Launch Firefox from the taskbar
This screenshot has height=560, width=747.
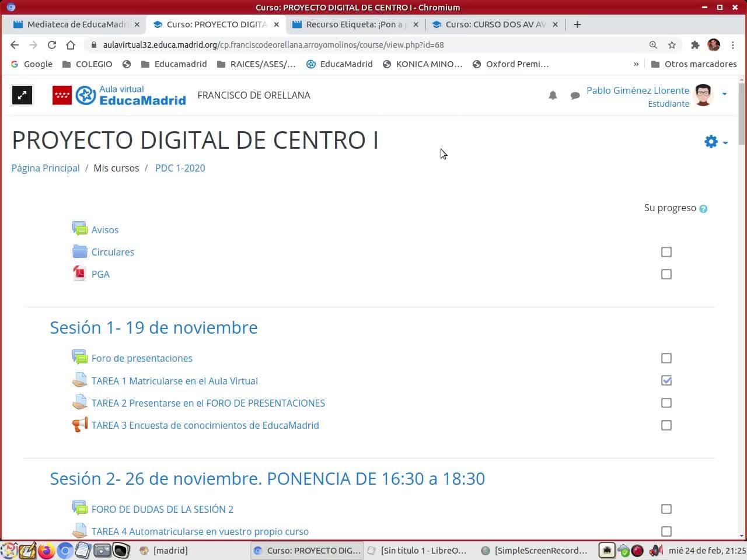point(46,550)
